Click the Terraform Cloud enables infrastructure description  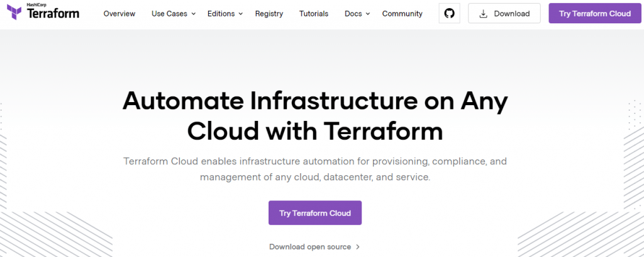point(315,169)
